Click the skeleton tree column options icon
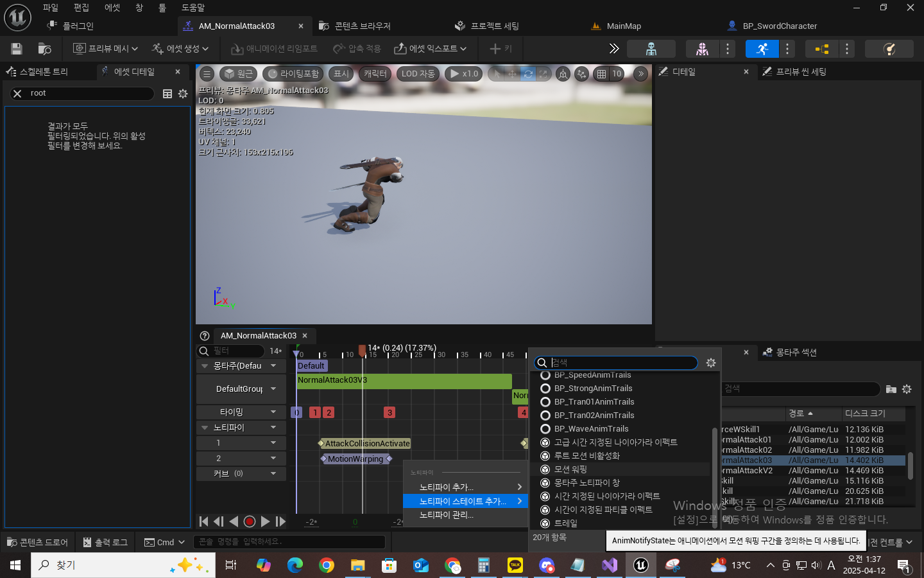The height and width of the screenshot is (578, 924). tap(167, 94)
